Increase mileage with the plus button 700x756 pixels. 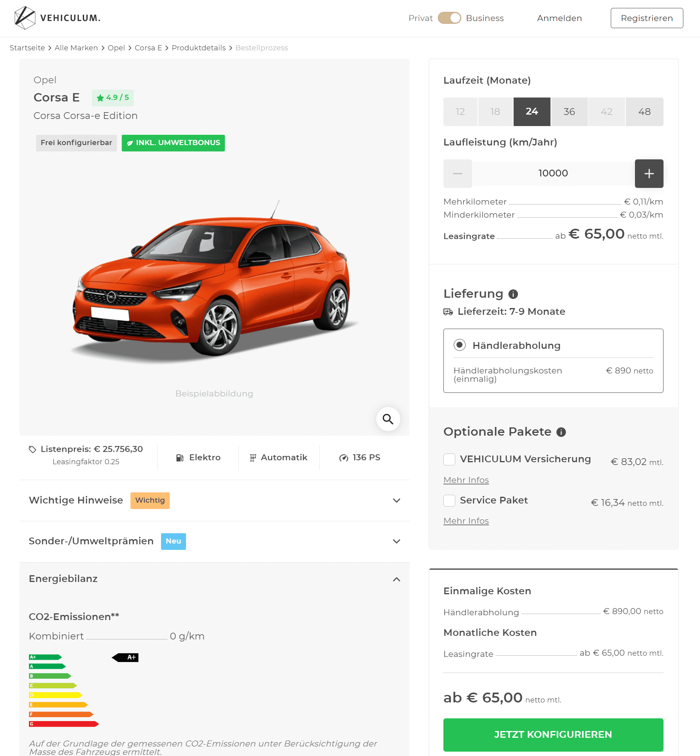click(x=649, y=174)
